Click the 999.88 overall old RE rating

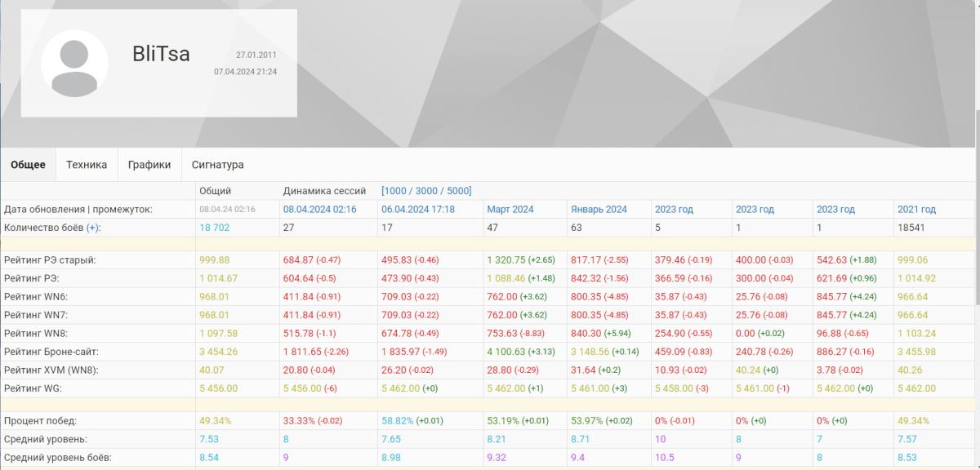coord(214,260)
